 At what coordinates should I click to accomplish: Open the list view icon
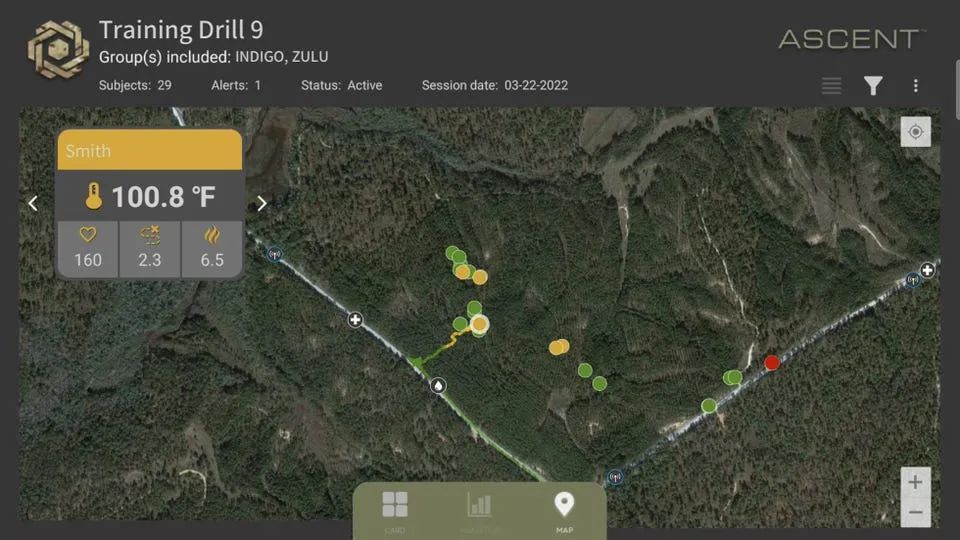[x=831, y=86]
